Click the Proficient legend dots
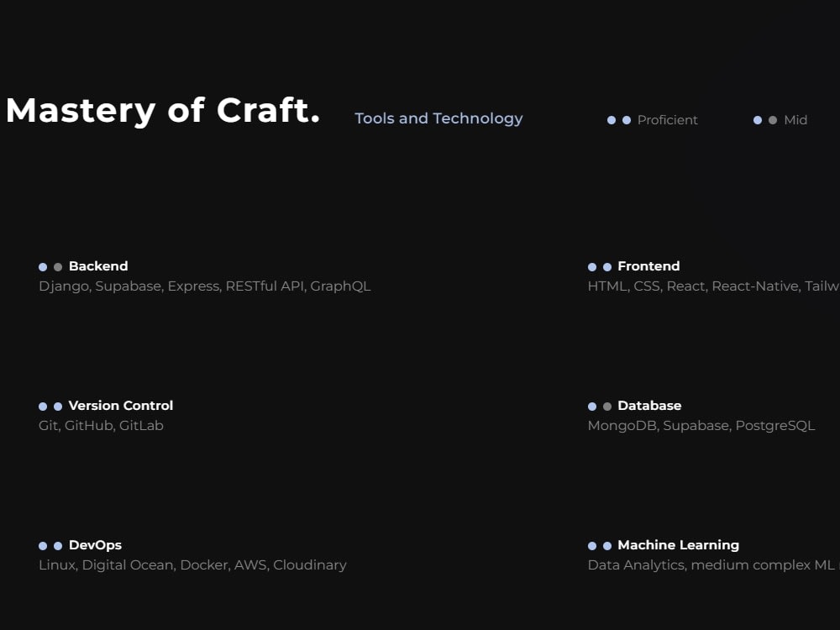Image resolution: width=840 pixels, height=630 pixels. point(619,120)
